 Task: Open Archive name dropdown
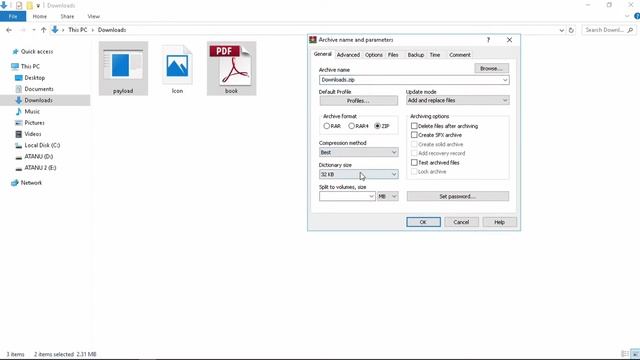(x=505, y=80)
